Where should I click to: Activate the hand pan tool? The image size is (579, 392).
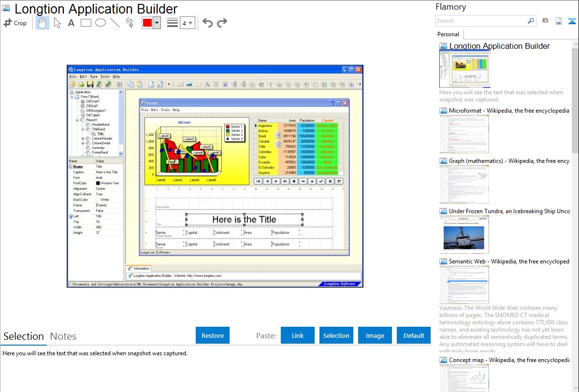pos(42,23)
